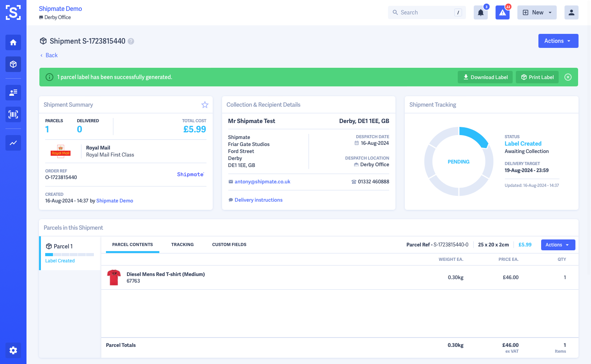The height and width of the screenshot is (364, 591).
Task: Open notifications bell icon
Action: [x=481, y=12]
